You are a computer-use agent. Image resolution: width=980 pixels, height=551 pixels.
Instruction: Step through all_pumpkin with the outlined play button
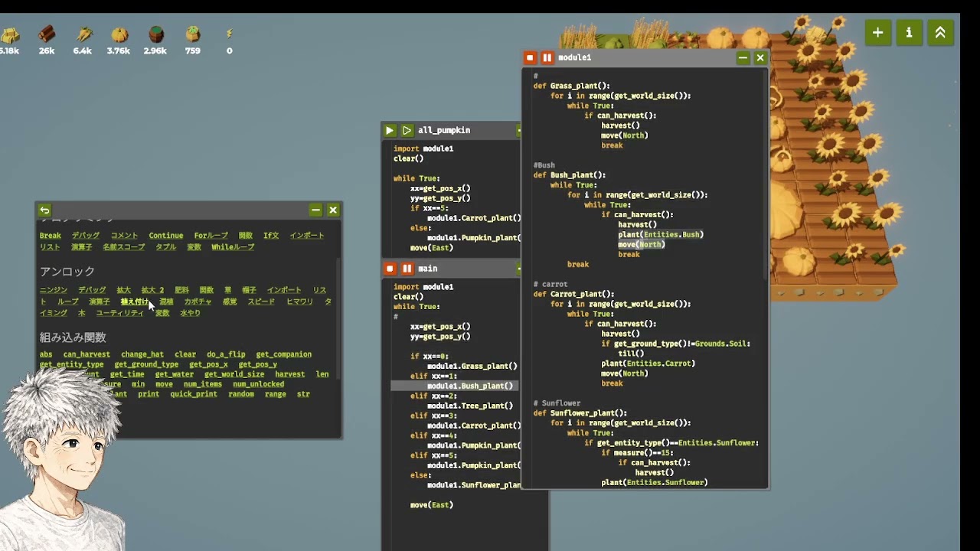(x=407, y=130)
